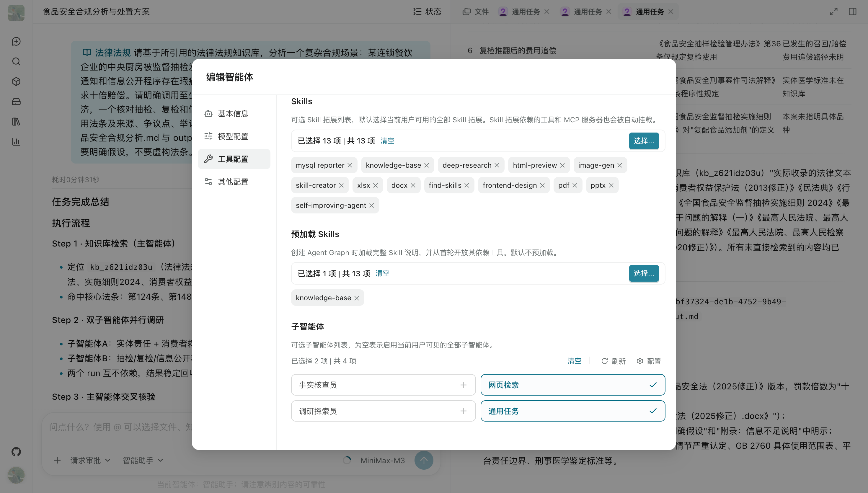Remove the mysql reporter skill tag
This screenshot has height=493, width=868.
point(350,165)
